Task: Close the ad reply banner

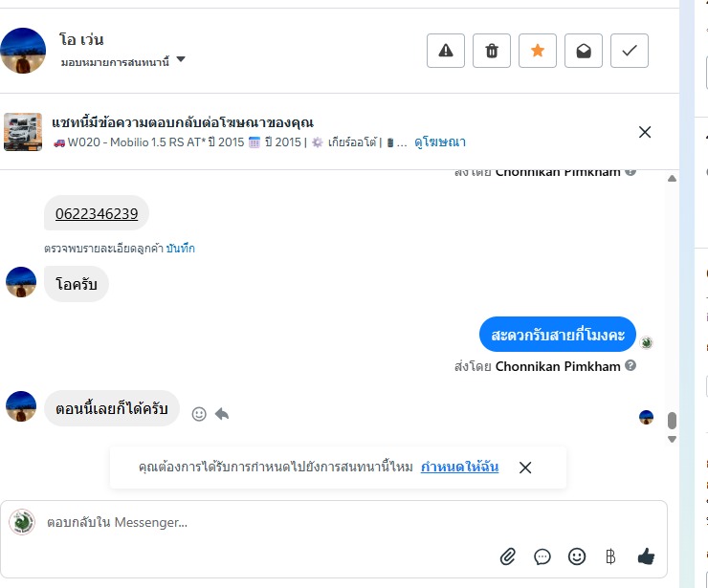Action: 645,132
